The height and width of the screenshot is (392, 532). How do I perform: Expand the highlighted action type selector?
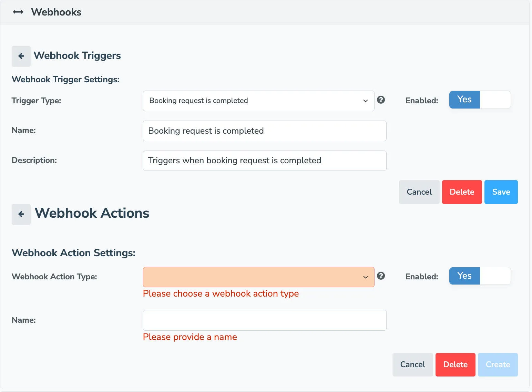coord(258,277)
